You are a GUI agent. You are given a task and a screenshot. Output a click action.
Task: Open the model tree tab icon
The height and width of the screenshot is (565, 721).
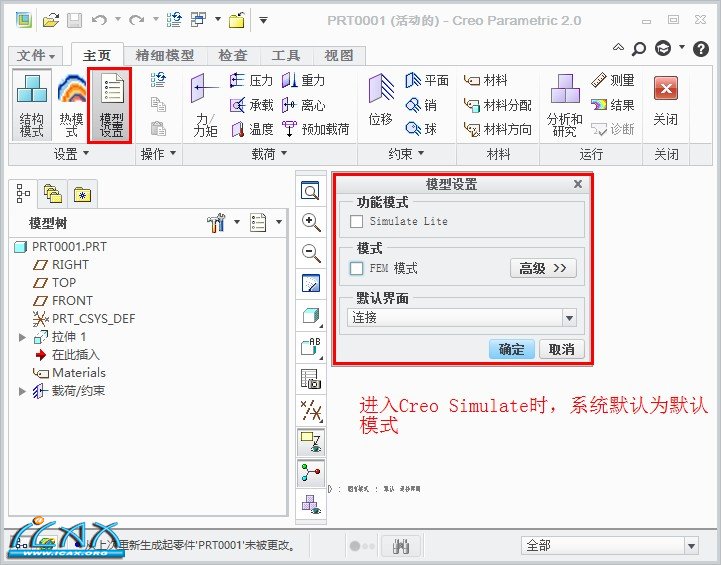pyautogui.click(x=23, y=194)
